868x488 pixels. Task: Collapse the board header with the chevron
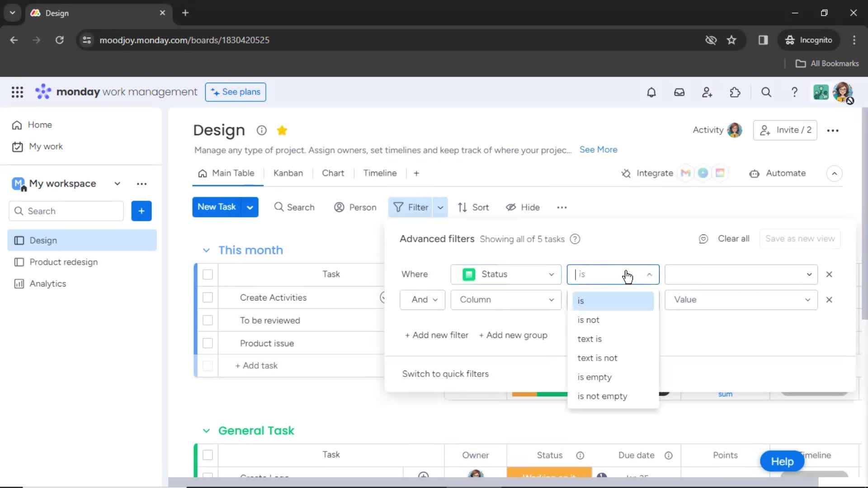point(835,174)
